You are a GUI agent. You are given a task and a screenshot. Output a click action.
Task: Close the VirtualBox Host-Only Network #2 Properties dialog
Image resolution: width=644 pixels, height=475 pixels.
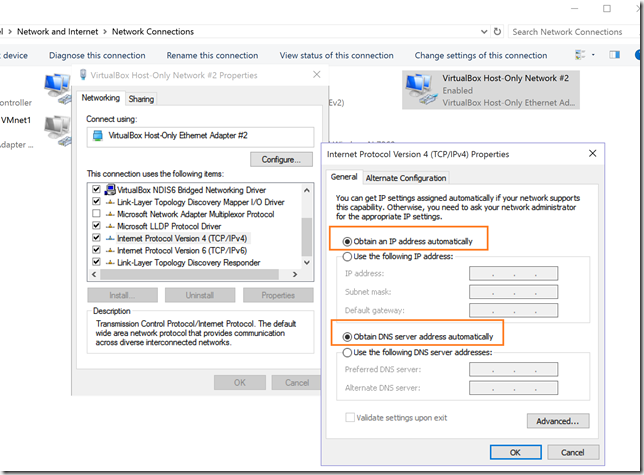pos(317,74)
